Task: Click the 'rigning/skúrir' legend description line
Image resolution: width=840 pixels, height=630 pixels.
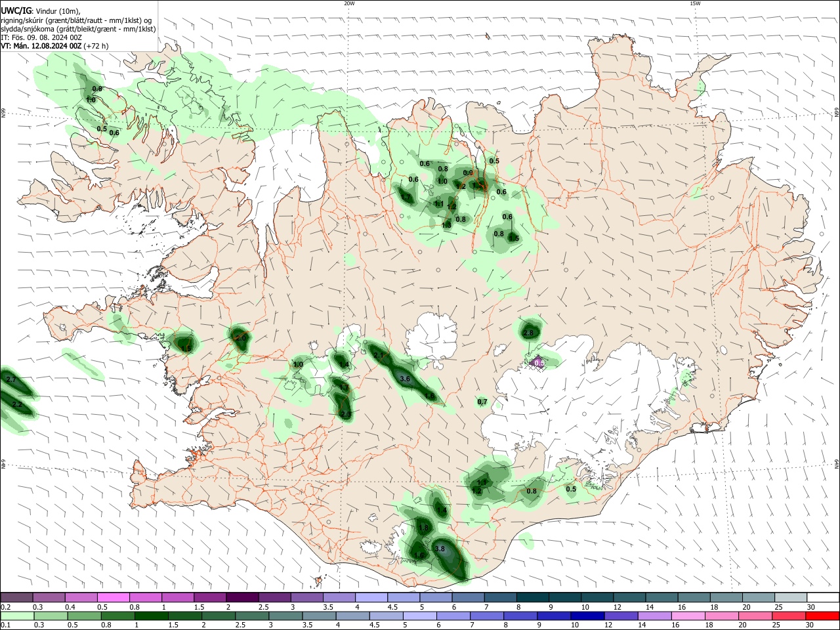Action: [x=76, y=20]
